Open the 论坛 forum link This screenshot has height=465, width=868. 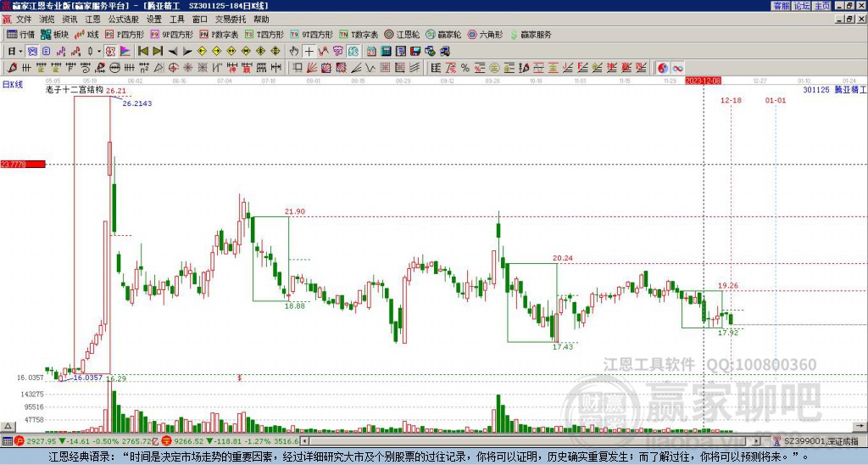[x=802, y=6]
